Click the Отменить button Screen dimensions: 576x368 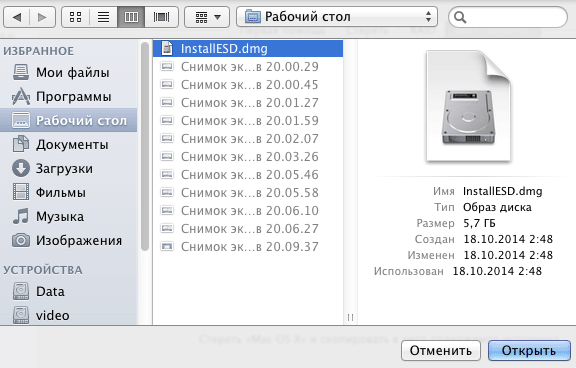tap(441, 350)
